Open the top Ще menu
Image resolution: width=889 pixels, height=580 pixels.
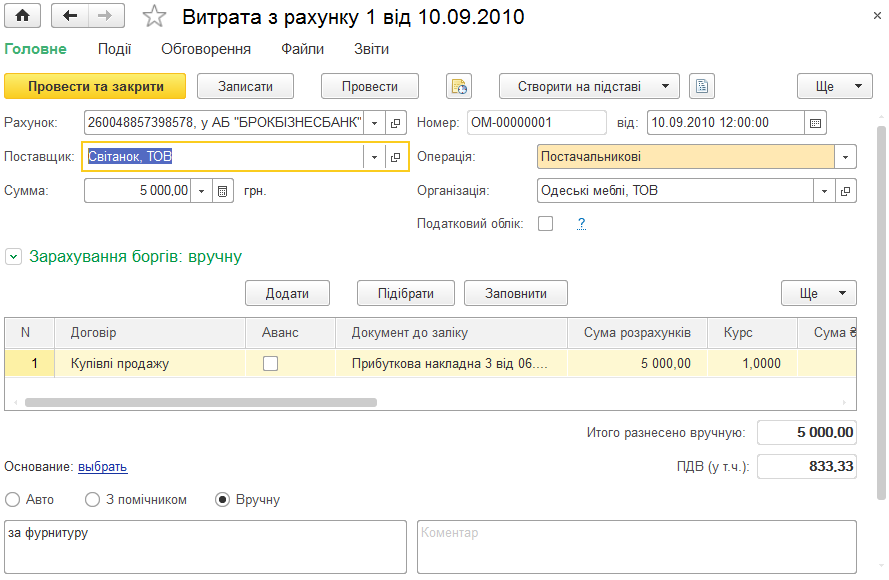click(x=835, y=86)
